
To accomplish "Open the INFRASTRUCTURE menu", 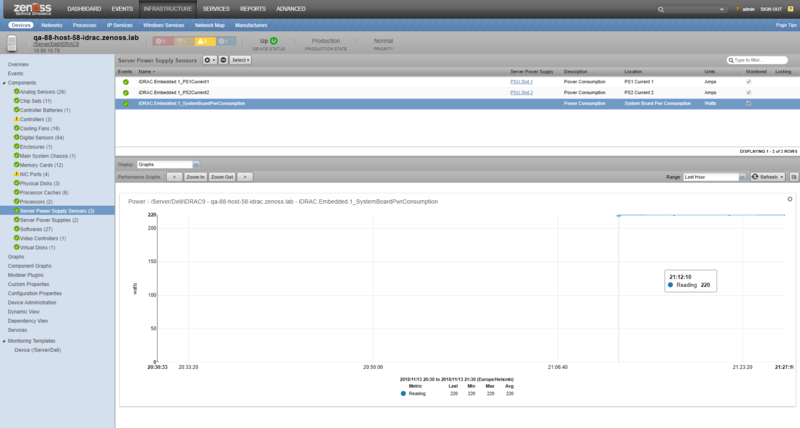I will 168,9.
